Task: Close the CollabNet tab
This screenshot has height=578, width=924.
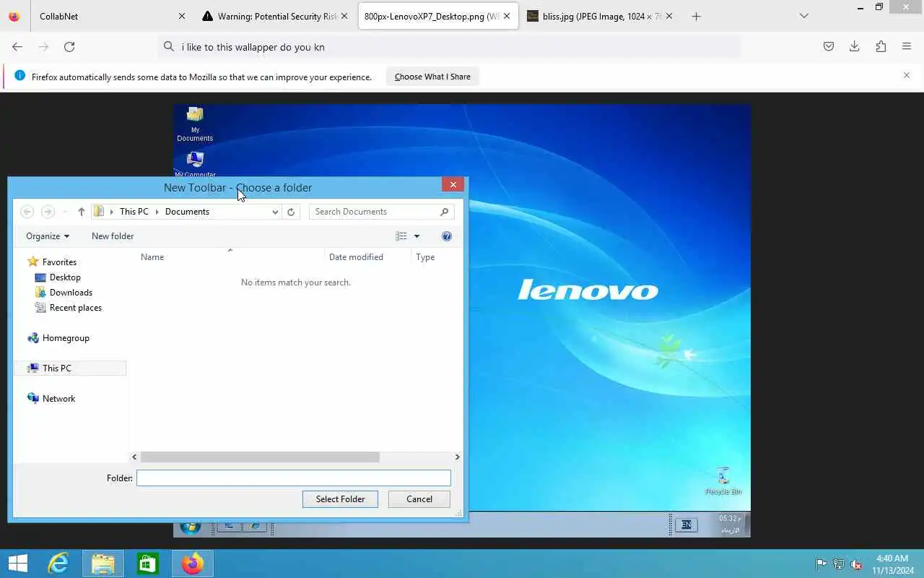Action: coord(182,16)
